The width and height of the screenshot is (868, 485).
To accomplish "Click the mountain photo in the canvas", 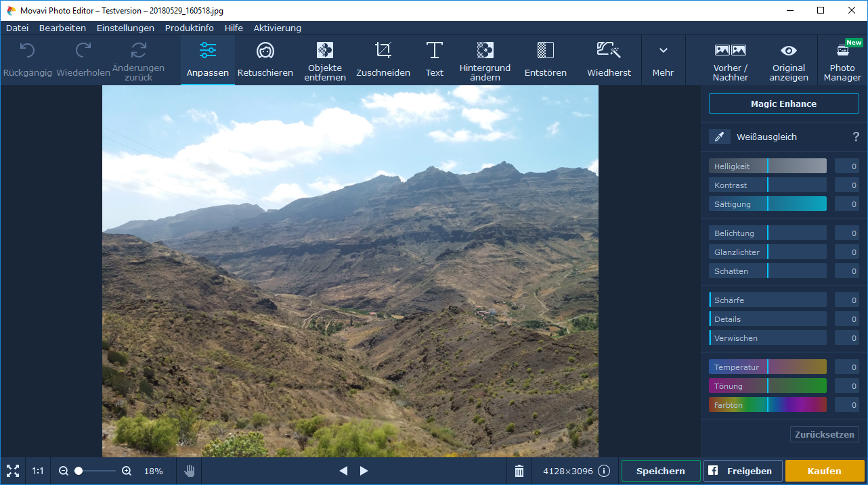I will (x=350, y=271).
